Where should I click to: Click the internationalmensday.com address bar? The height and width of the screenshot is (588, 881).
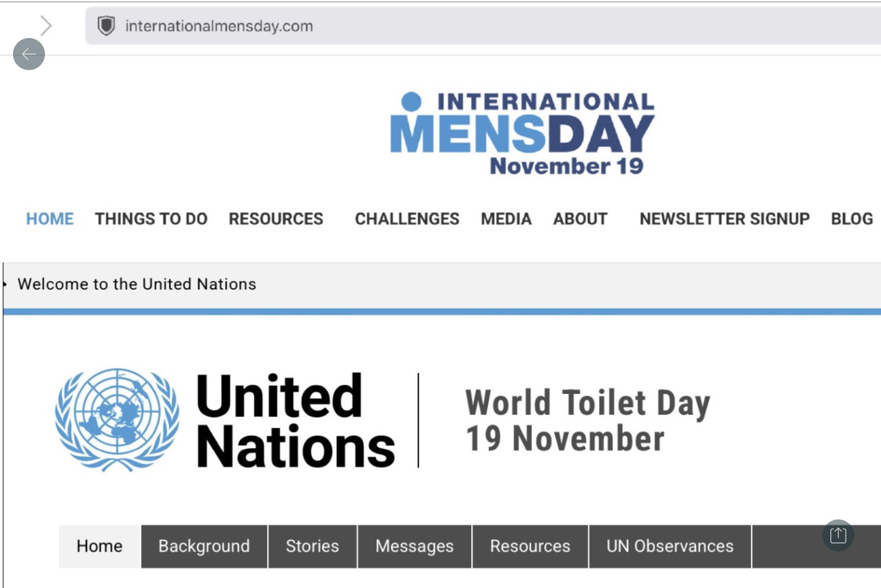pyautogui.click(x=457, y=26)
